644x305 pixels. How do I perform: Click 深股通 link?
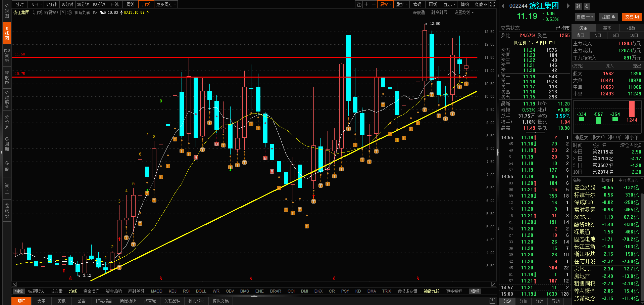(419, 13)
